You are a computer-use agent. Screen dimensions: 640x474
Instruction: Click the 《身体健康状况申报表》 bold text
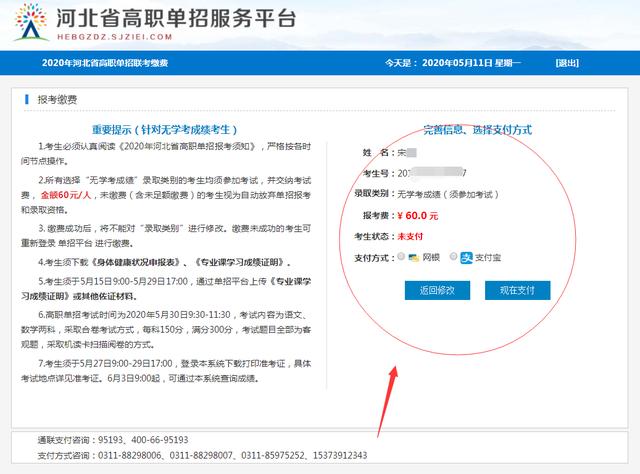(136, 263)
